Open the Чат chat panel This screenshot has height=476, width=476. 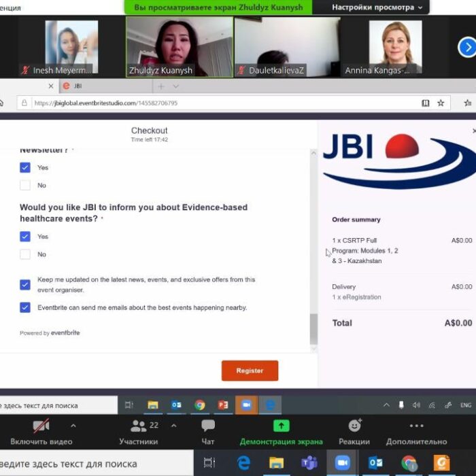208,427
